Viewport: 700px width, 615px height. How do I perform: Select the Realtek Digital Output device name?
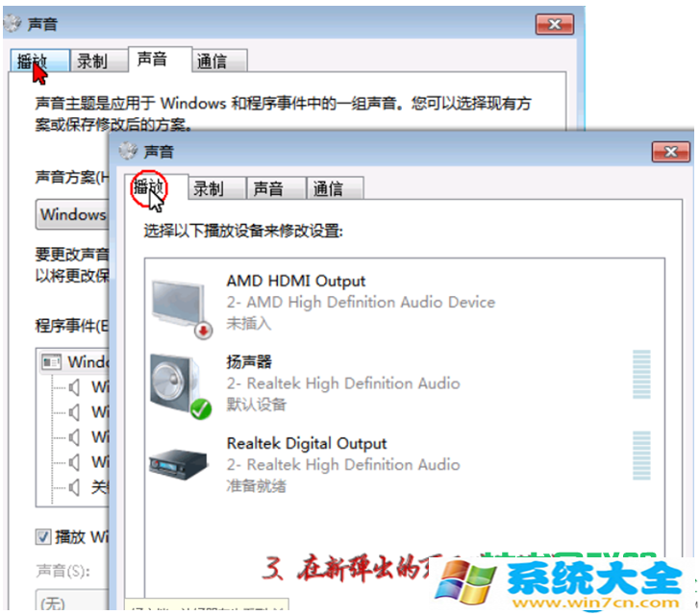(307, 443)
